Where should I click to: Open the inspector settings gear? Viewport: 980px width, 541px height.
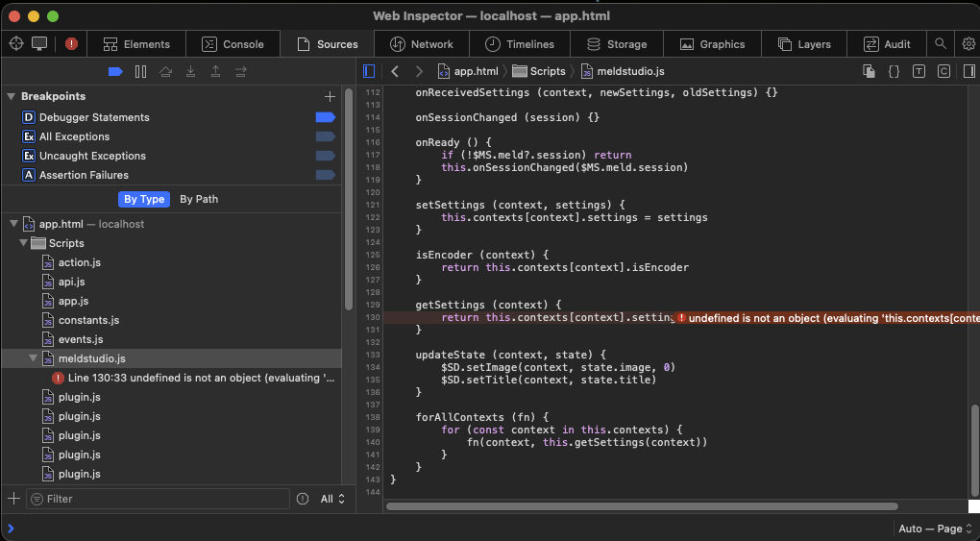[968, 43]
